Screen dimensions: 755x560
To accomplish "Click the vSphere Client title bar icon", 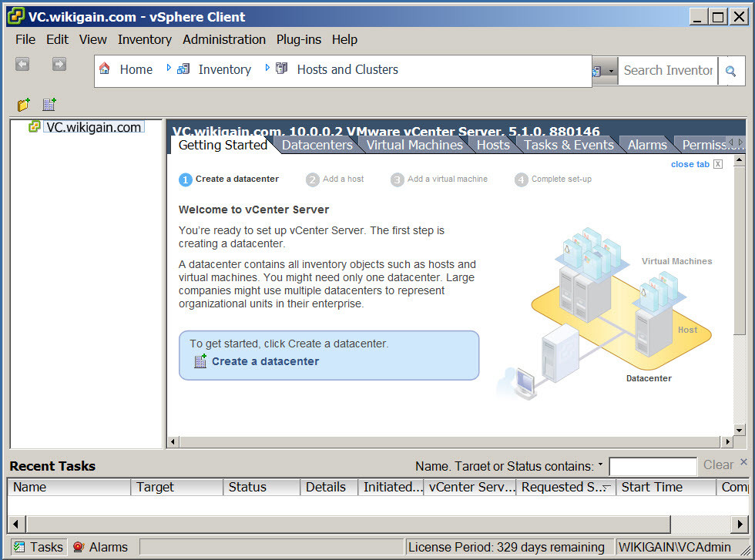I will point(16,16).
